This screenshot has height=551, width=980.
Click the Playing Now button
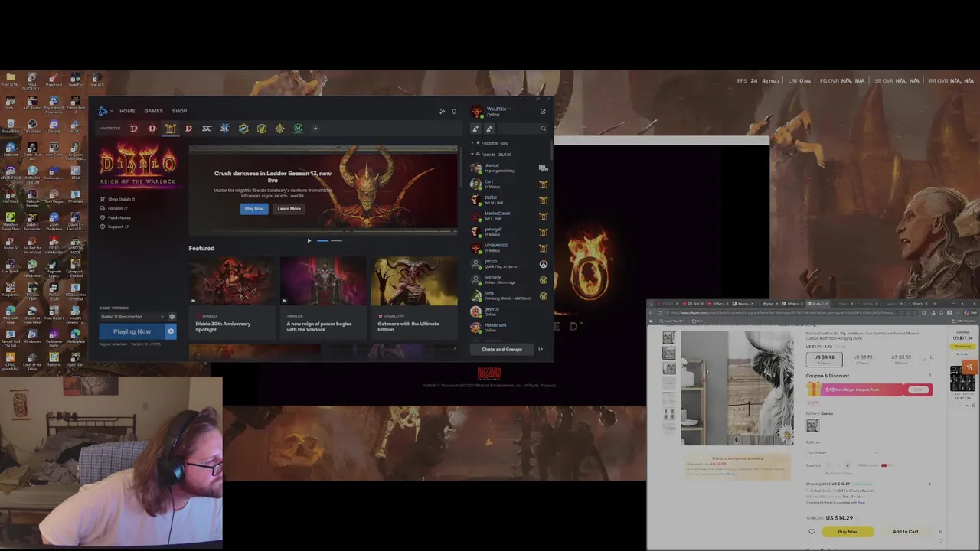click(132, 331)
